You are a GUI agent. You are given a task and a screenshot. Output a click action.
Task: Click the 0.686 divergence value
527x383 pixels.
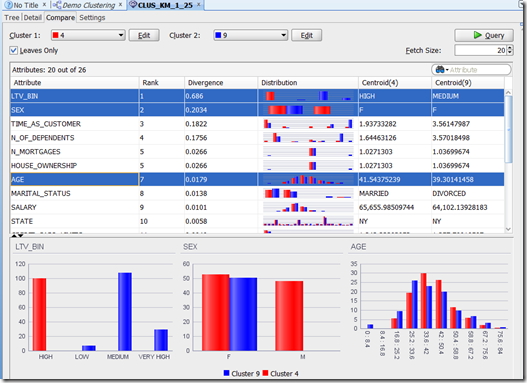tap(194, 96)
